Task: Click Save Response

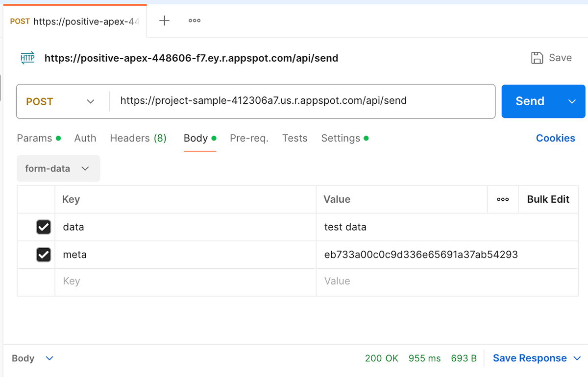Action: pyautogui.click(x=530, y=358)
